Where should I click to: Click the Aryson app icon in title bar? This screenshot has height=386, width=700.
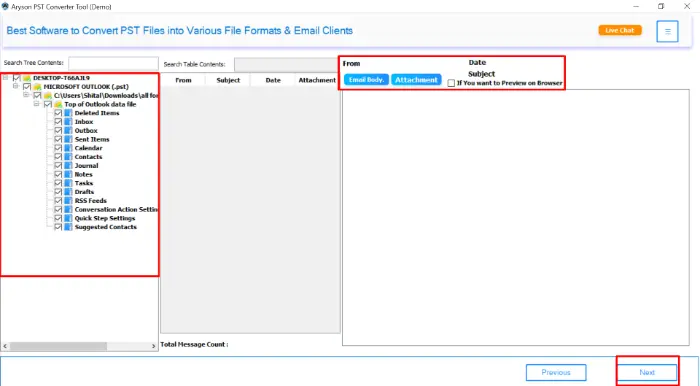pos(5,6)
